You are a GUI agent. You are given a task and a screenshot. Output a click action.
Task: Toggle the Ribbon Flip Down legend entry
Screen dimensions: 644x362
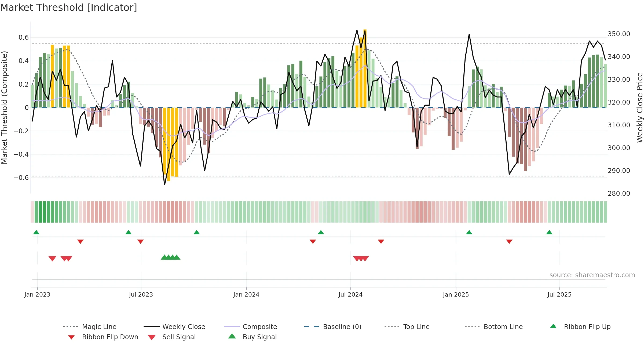(x=103, y=337)
